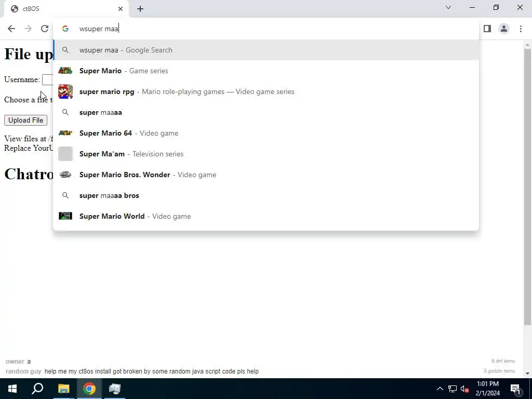Click the scrollbar down arrow

coord(527,374)
